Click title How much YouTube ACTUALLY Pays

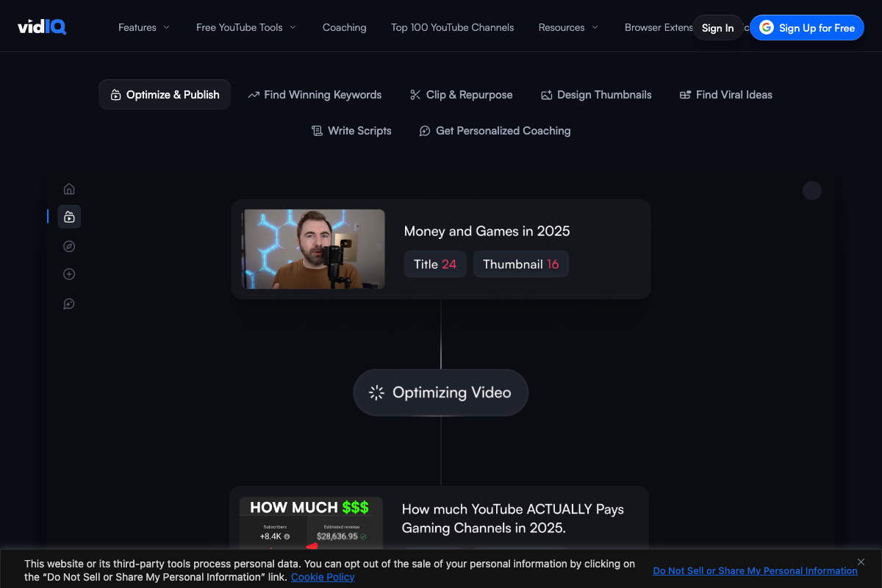tap(513, 518)
